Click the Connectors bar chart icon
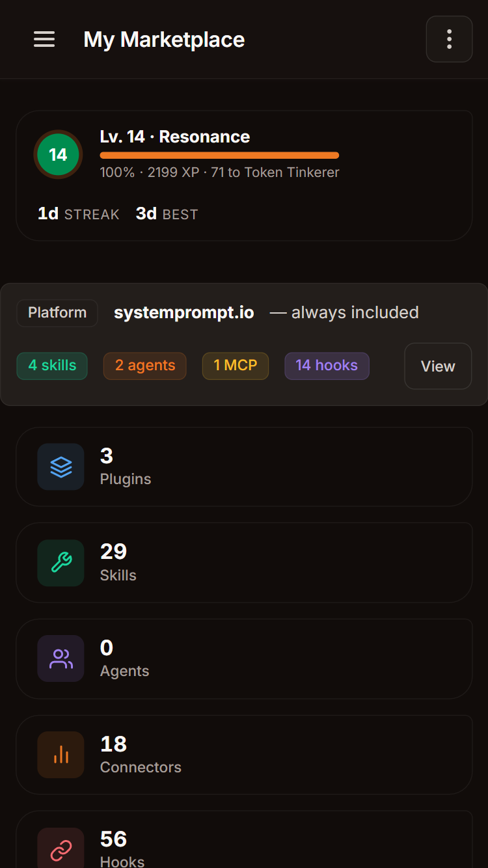The width and height of the screenshot is (488, 868). coord(61,755)
